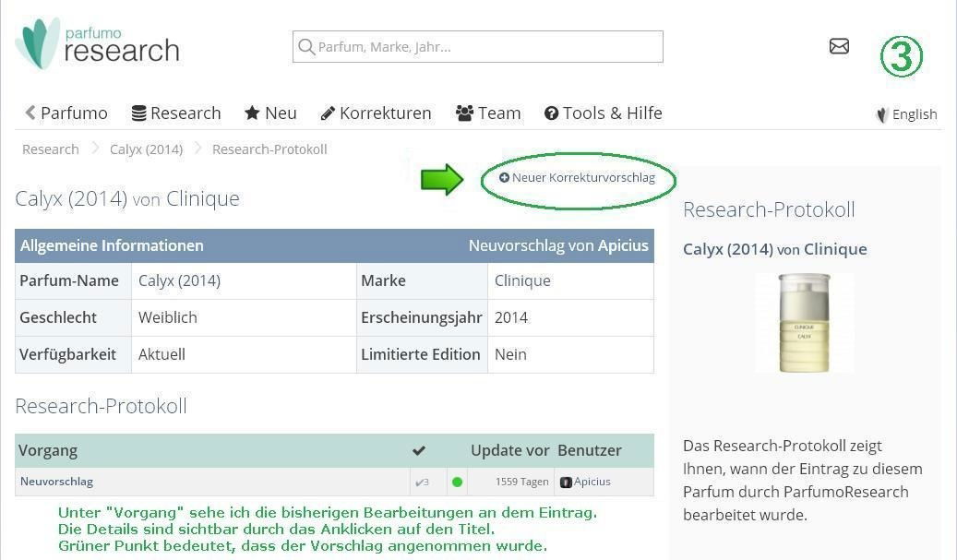The height and width of the screenshot is (560, 957).
Task: Click main Calyx (2014) von Clinique heading
Action: click(127, 199)
